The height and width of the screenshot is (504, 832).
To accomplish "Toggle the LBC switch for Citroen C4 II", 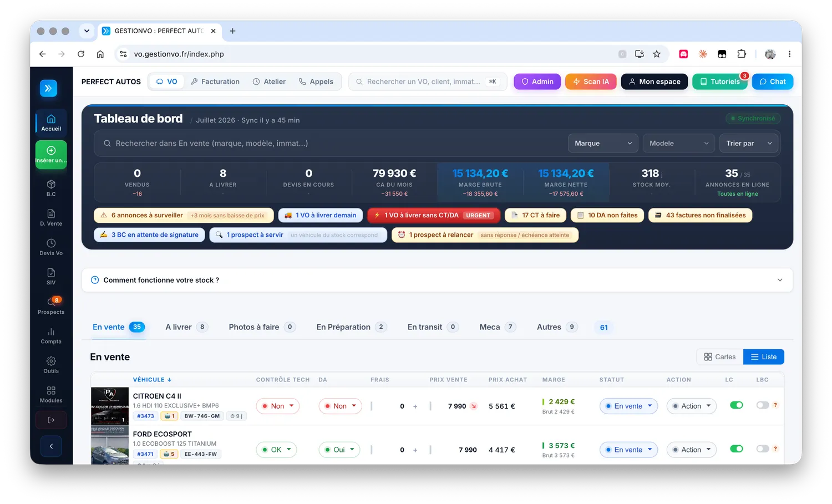I will [x=763, y=405].
